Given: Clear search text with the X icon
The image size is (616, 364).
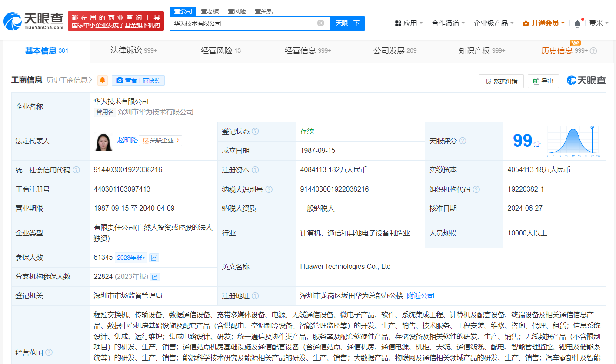Looking at the screenshot, I should 320,23.
